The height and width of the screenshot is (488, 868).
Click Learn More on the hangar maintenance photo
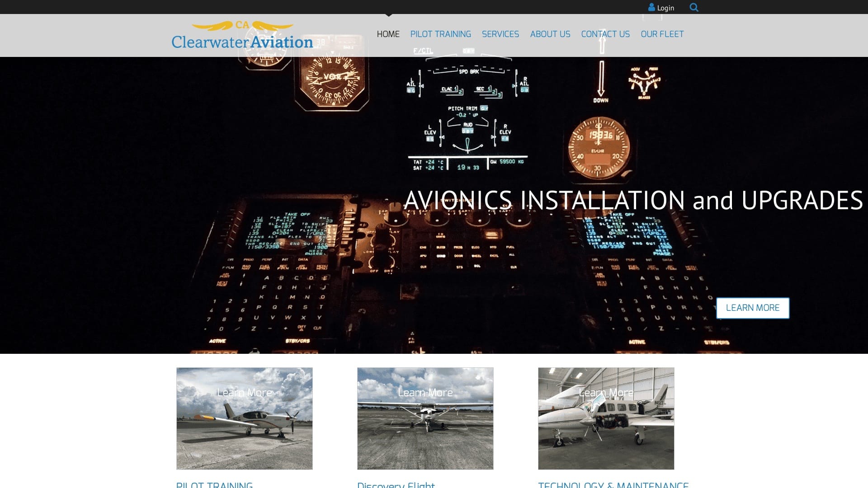pos(606,393)
